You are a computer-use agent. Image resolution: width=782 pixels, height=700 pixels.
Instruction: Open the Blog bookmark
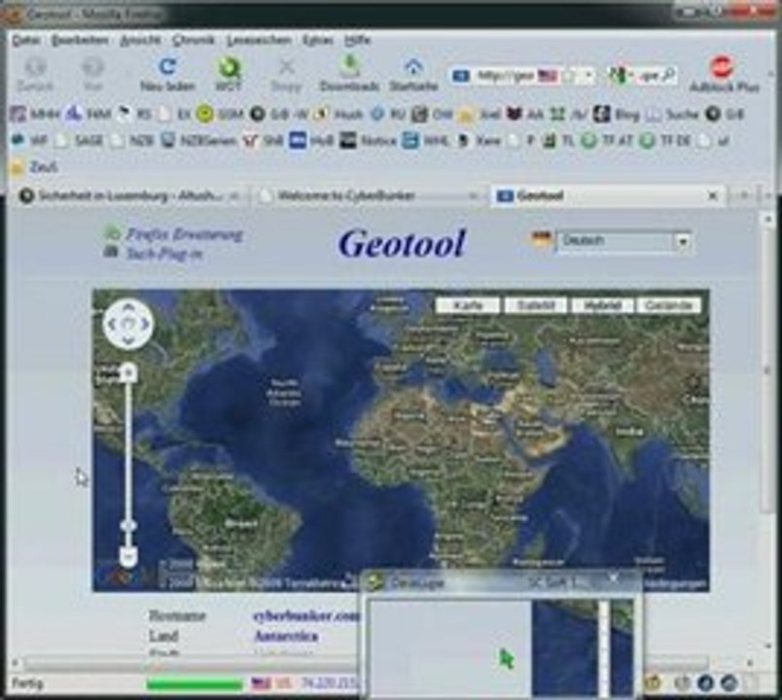click(x=617, y=114)
